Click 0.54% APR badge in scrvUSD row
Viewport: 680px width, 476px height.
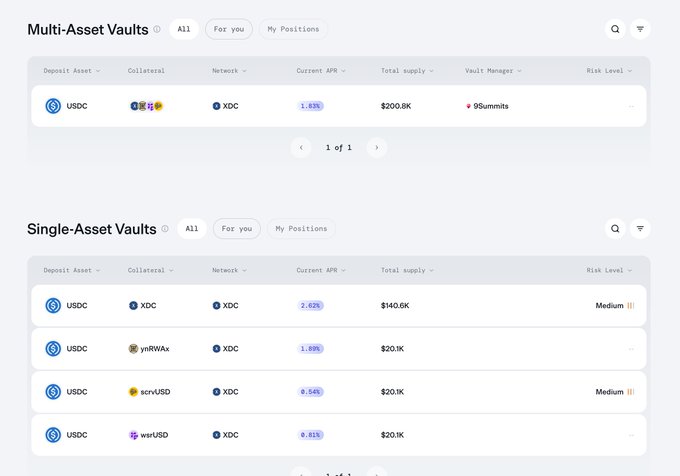[311, 391]
